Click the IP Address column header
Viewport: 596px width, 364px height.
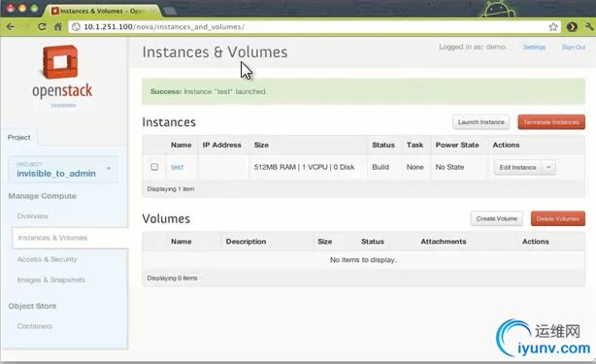point(221,146)
